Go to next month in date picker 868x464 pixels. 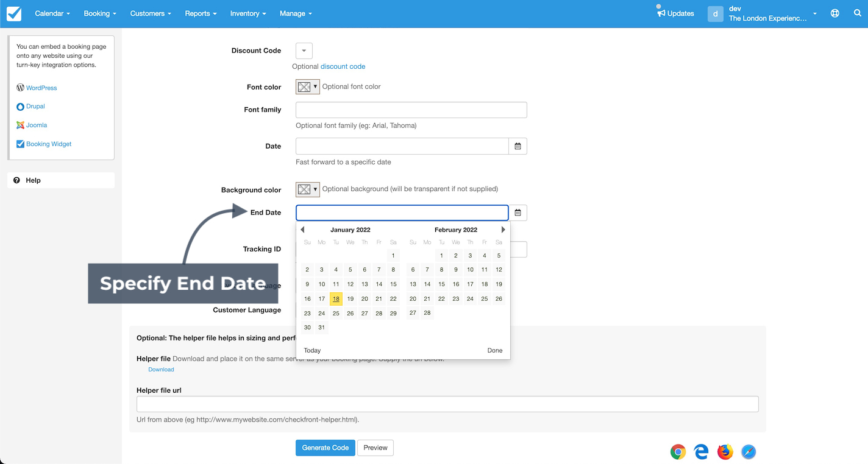(503, 230)
